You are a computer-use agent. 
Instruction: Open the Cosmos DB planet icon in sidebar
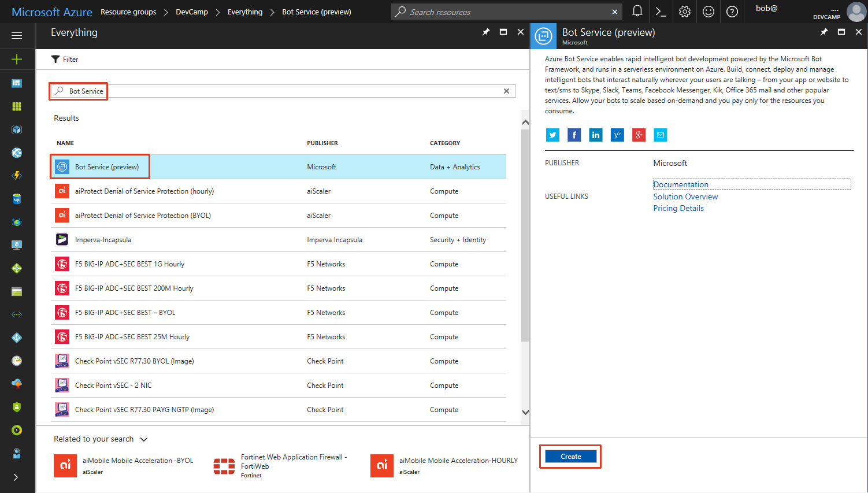[17, 222]
